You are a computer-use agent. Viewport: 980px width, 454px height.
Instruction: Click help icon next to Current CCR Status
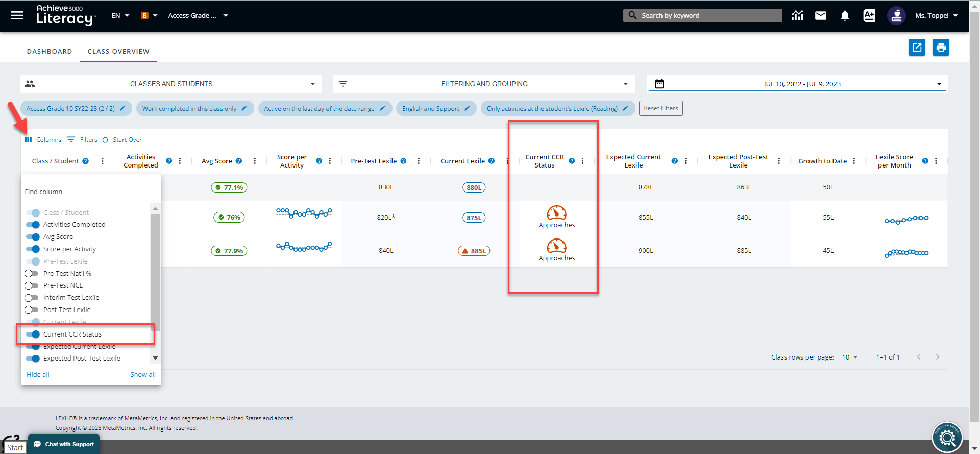tap(572, 161)
